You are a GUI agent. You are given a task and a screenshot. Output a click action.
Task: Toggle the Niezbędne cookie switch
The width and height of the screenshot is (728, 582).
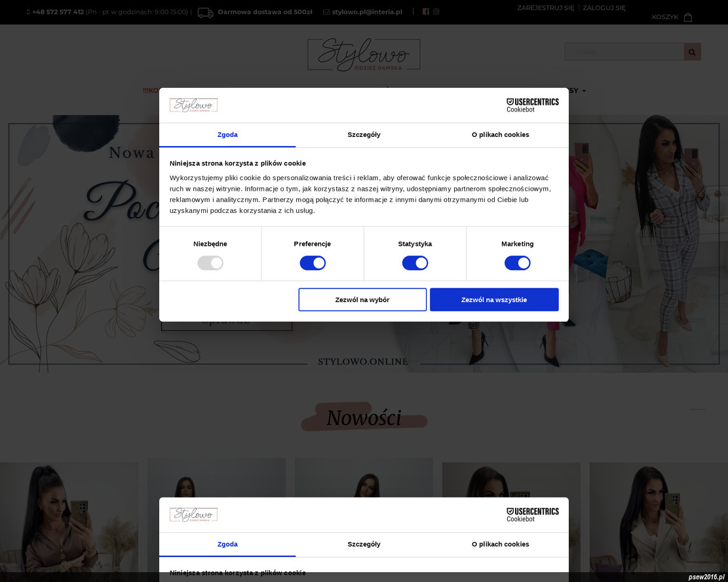210,263
